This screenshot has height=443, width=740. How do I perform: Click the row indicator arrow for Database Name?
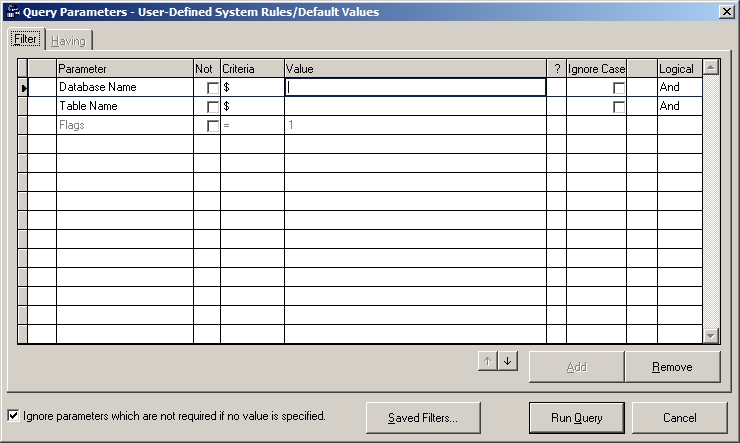(x=23, y=88)
